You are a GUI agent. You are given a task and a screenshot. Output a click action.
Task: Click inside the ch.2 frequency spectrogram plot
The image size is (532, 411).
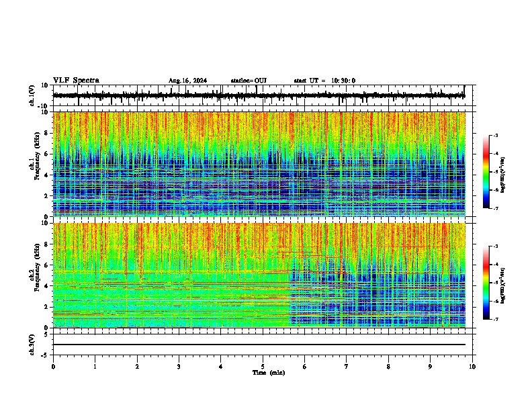(x=259, y=275)
